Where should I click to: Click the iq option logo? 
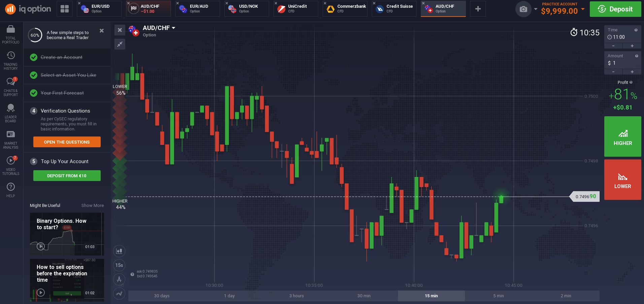click(x=28, y=9)
